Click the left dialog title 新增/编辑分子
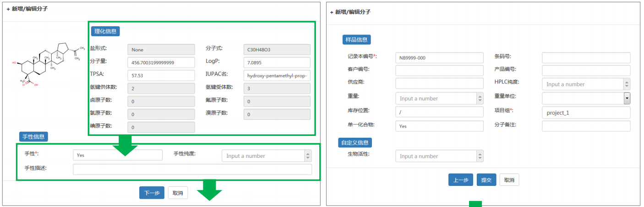This screenshot has height=207, width=644. [27, 9]
